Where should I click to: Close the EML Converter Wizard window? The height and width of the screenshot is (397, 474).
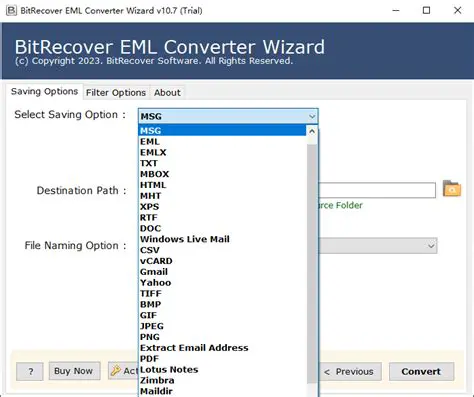click(x=457, y=10)
